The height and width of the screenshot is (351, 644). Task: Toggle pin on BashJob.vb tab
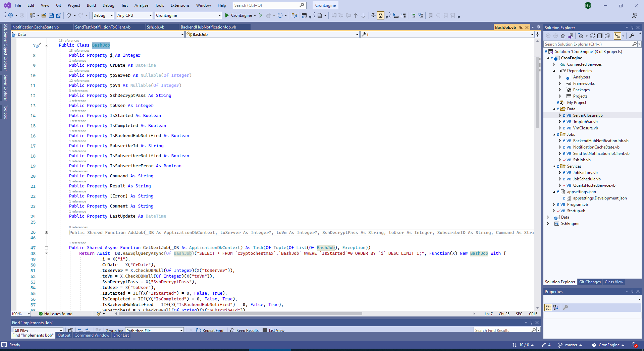pyautogui.click(x=521, y=27)
